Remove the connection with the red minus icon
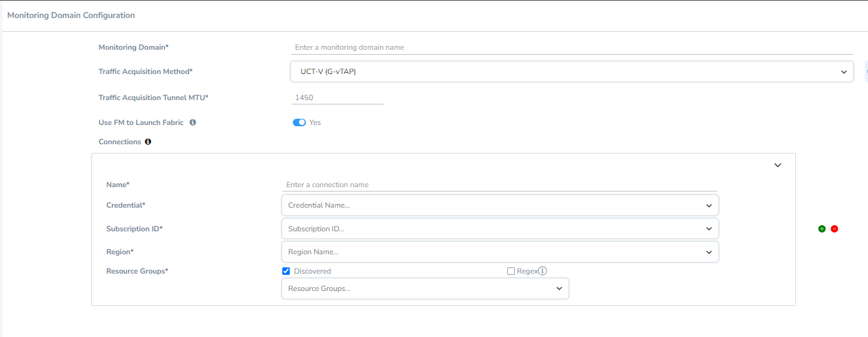The width and height of the screenshot is (868, 337). pyautogui.click(x=834, y=229)
